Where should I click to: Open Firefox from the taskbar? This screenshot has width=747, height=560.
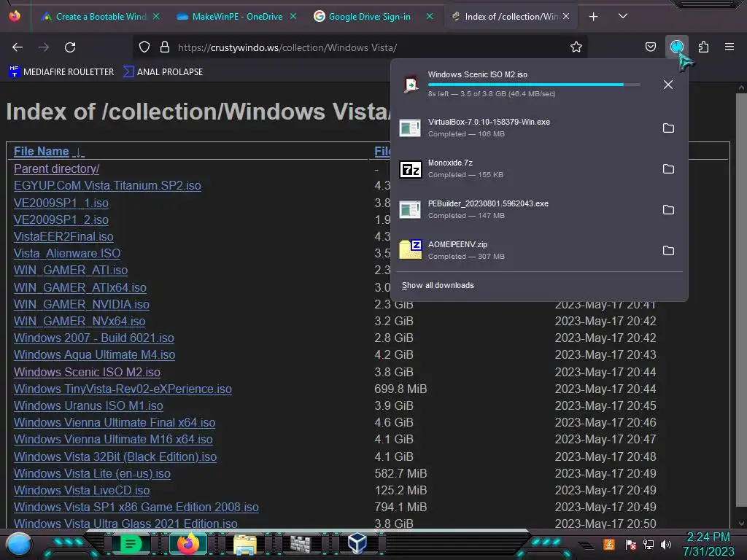(x=187, y=543)
